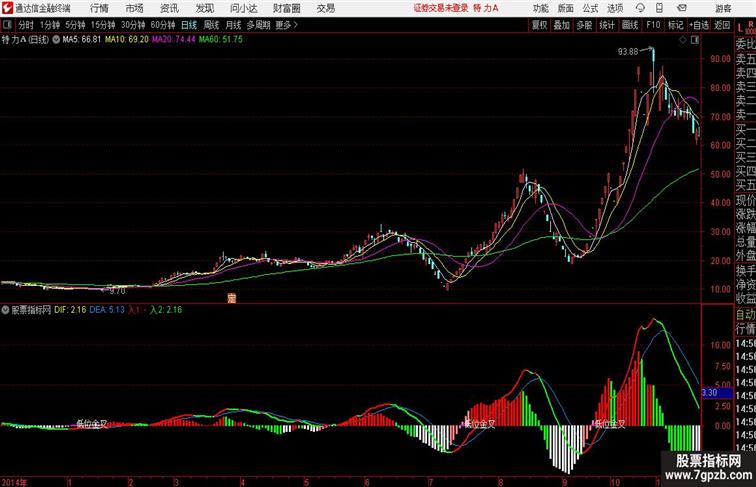
Task: Open the 多周期 multi-period view
Action: pyautogui.click(x=258, y=25)
